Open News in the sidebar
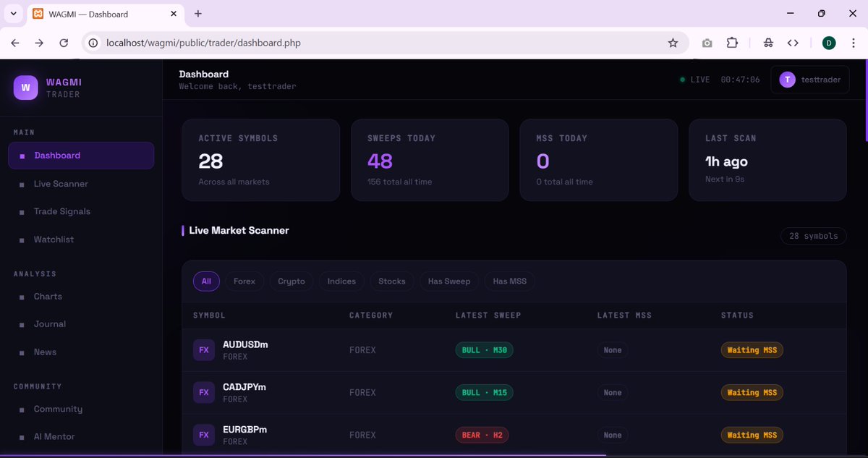Viewport: 868px width, 458px height. click(81, 352)
